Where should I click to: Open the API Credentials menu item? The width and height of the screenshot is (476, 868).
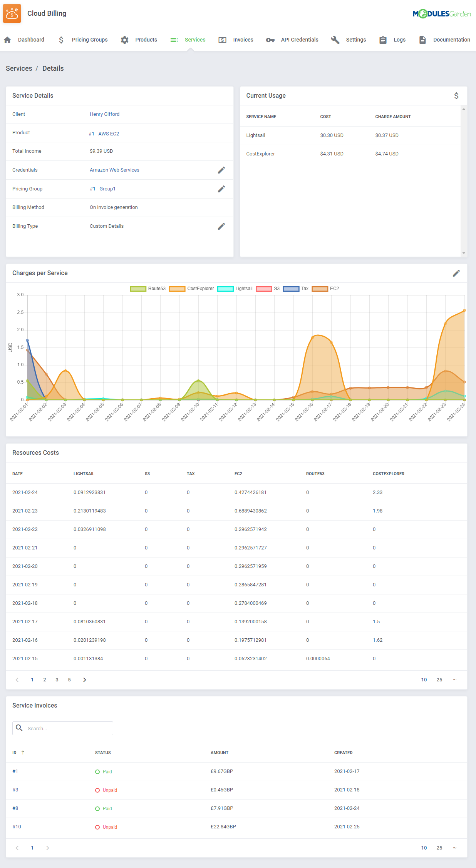[300, 40]
